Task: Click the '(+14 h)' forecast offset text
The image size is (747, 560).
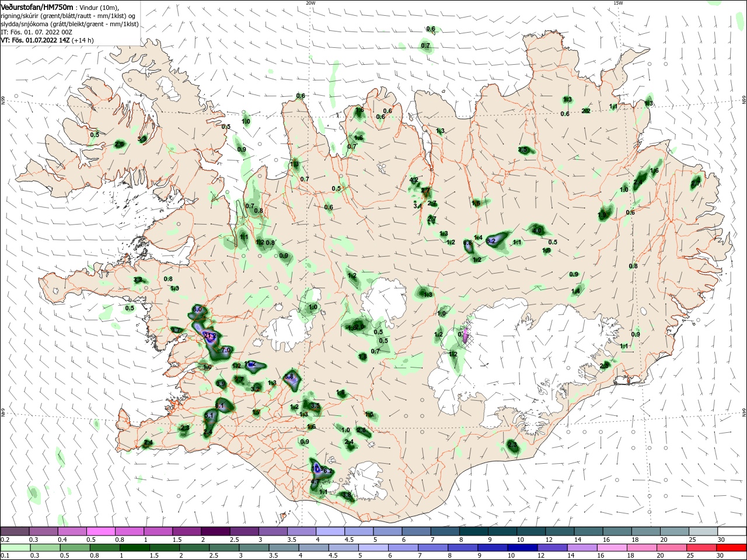Action: (82, 40)
